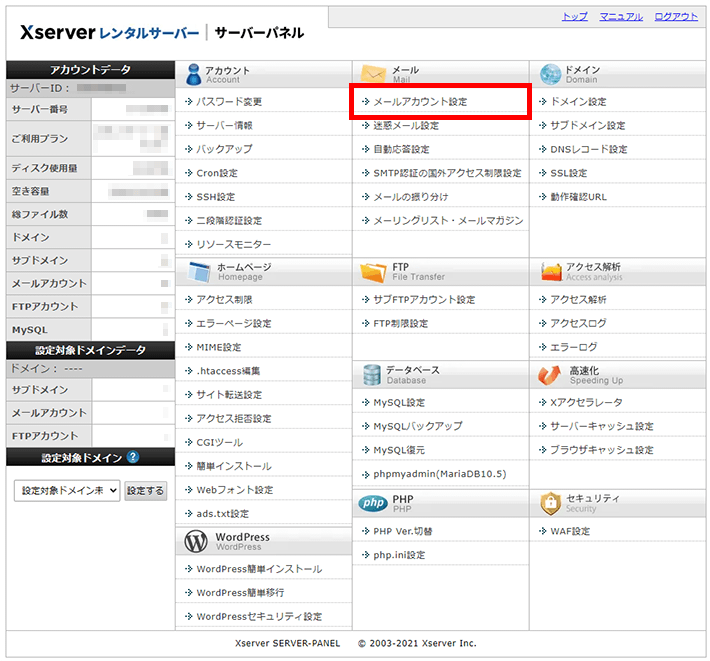Open サーバー情報
The height and width of the screenshot is (661, 710).
tap(225, 125)
